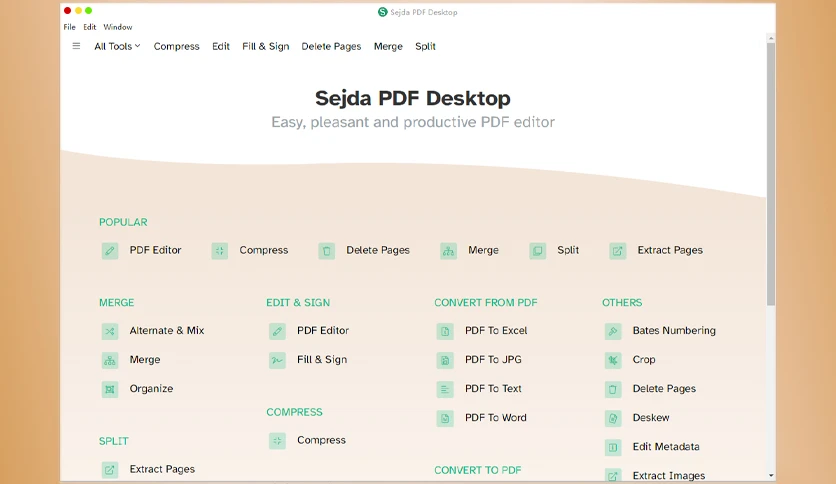Viewport: 836px width, 484px height.
Task: Open Split link under Popular
Action: click(x=568, y=250)
